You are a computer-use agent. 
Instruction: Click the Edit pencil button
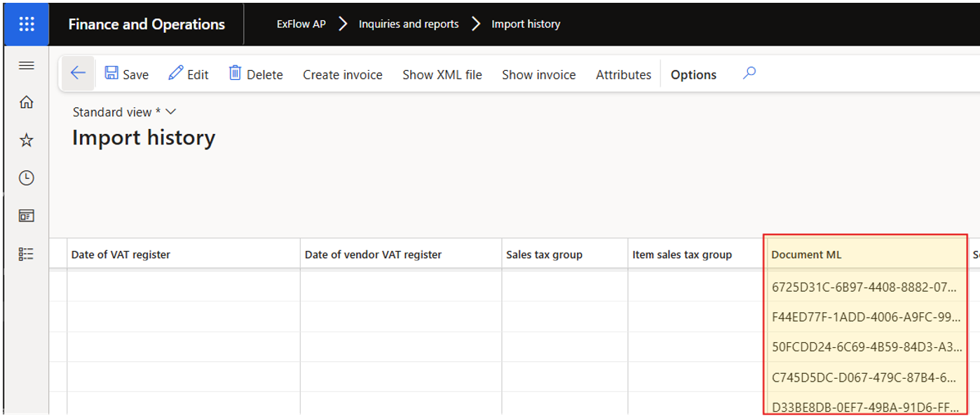tap(189, 74)
